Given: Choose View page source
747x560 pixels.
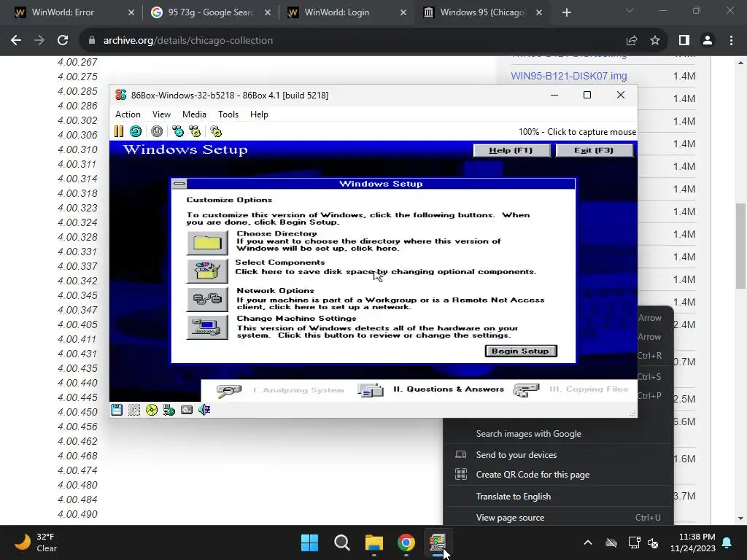Looking at the screenshot, I should click(558, 518).
